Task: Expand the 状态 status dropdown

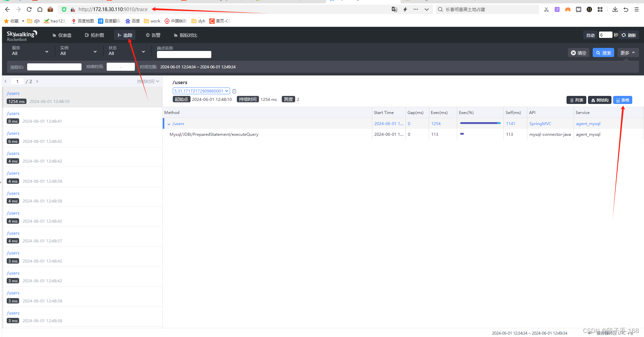Action: [127, 51]
